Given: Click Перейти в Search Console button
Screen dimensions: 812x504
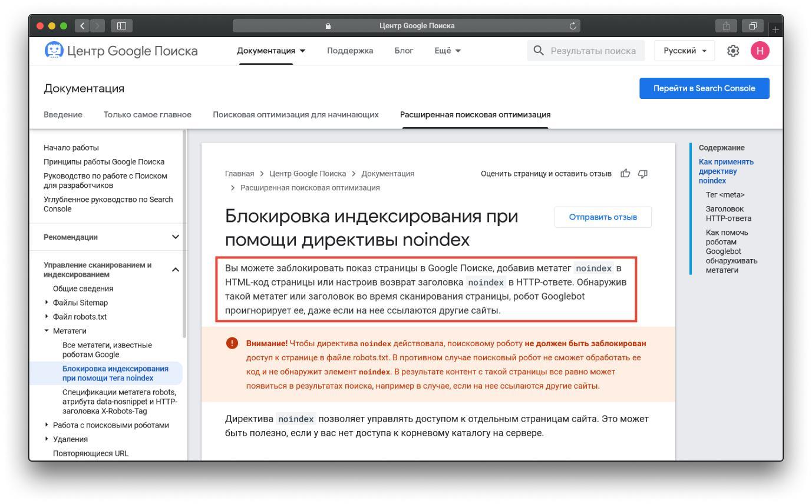Looking at the screenshot, I should coord(704,88).
